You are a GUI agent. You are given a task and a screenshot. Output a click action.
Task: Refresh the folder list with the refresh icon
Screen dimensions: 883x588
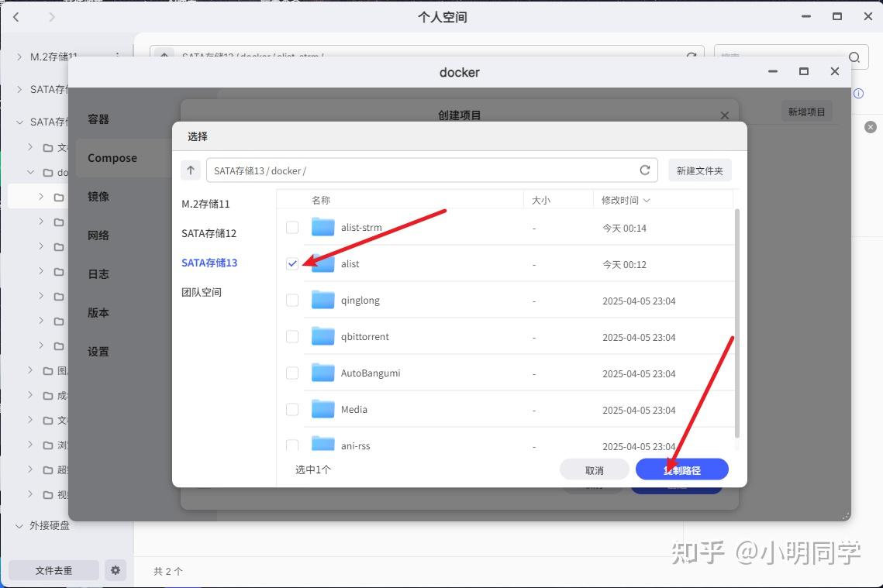tap(644, 170)
